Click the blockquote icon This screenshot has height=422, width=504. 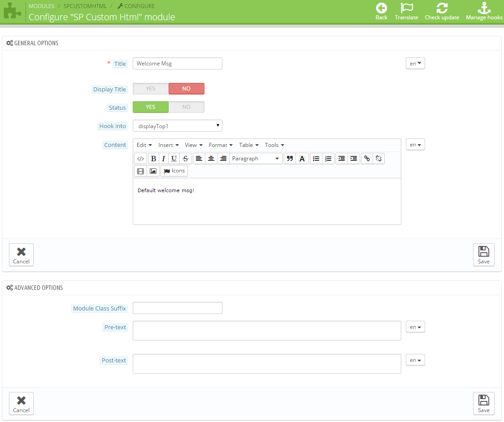coord(290,159)
